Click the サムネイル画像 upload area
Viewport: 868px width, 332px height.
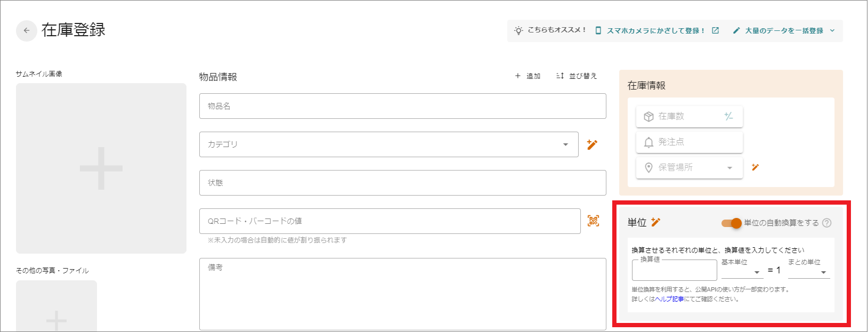point(101,168)
